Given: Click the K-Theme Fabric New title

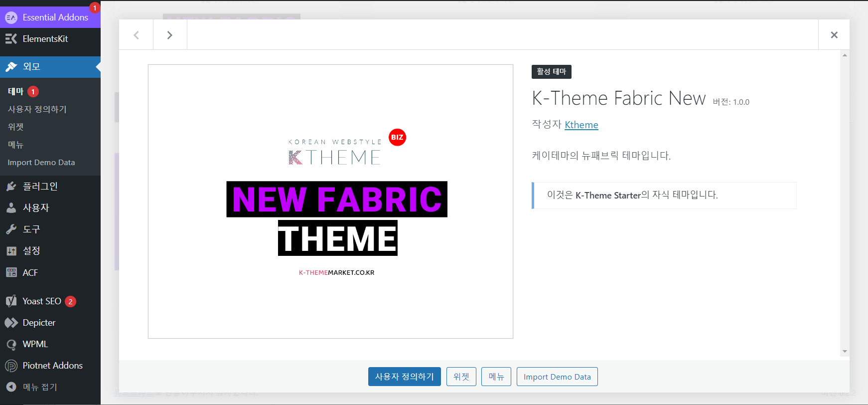Looking at the screenshot, I should point(619,98).
